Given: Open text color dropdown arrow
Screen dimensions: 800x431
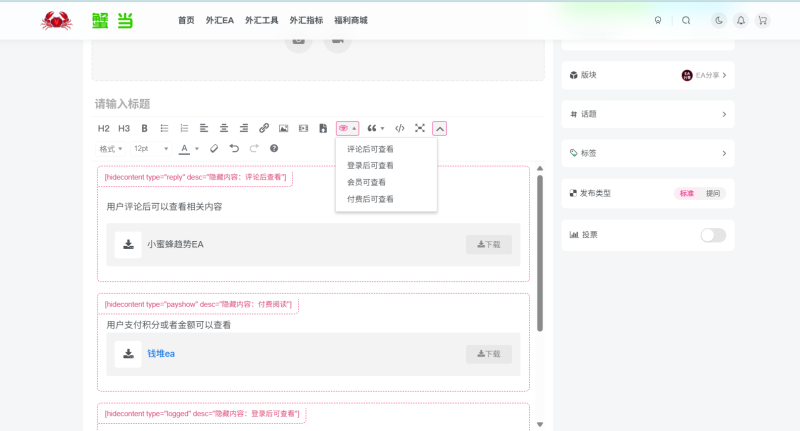Looking at the screenshot, I should pos(197,149).
